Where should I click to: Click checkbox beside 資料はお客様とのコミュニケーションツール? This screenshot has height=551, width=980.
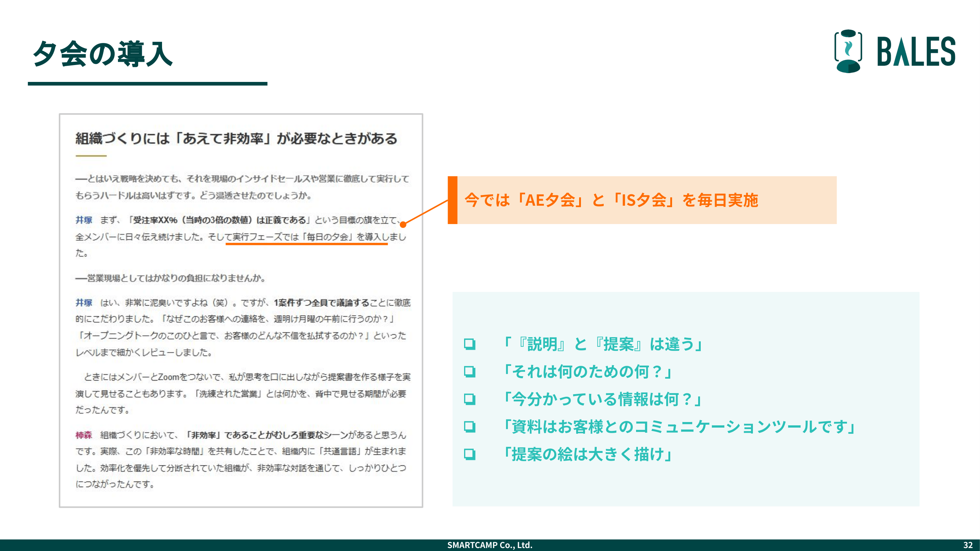tap(470, 426)
